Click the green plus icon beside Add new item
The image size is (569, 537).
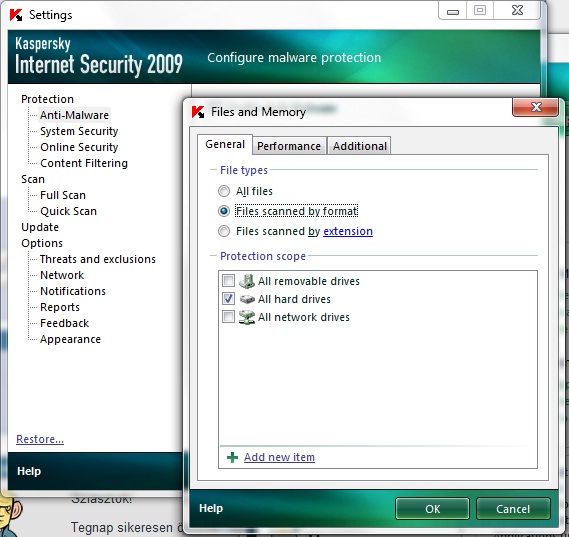[232, 458]
